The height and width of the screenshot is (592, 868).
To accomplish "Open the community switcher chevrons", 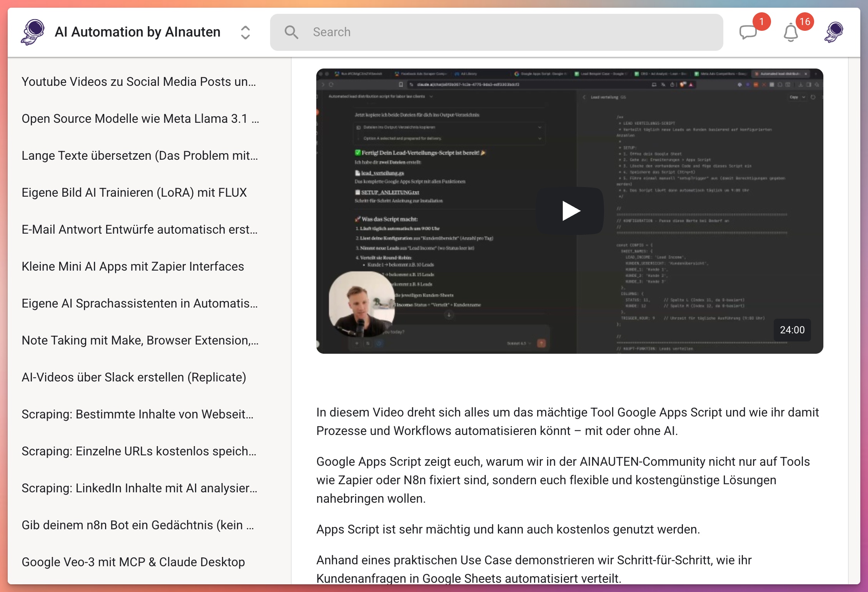I will click(245, 32).
